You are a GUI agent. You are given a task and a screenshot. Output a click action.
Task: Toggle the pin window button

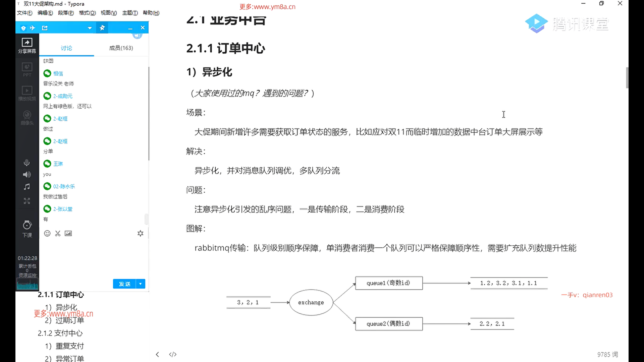102,28
